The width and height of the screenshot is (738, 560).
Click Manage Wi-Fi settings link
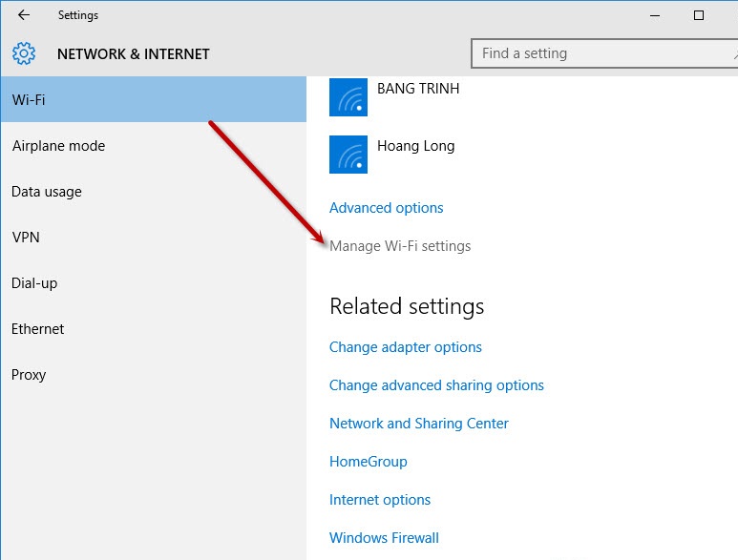click(x=400, y=246)
